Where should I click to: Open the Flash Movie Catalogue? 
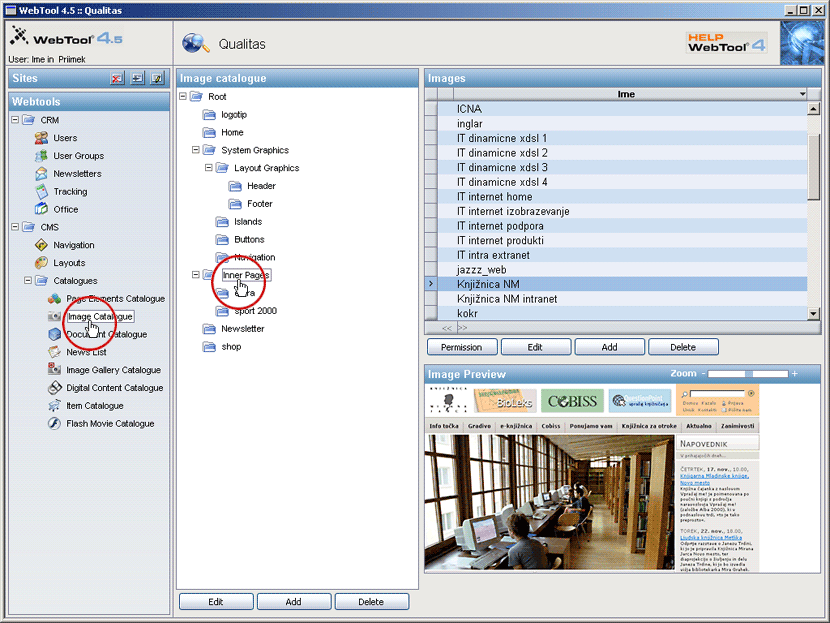point(110,424)
